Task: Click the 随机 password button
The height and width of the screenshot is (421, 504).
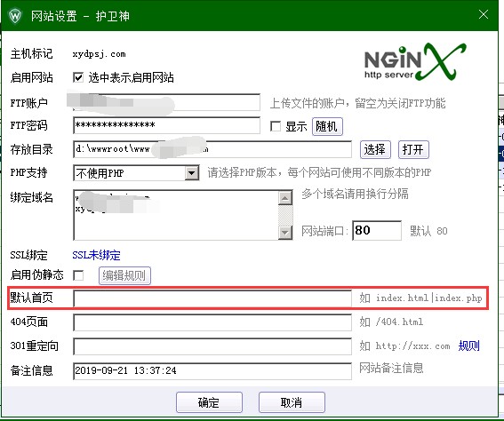Action: pyautogui.click(x=327, y=126)
